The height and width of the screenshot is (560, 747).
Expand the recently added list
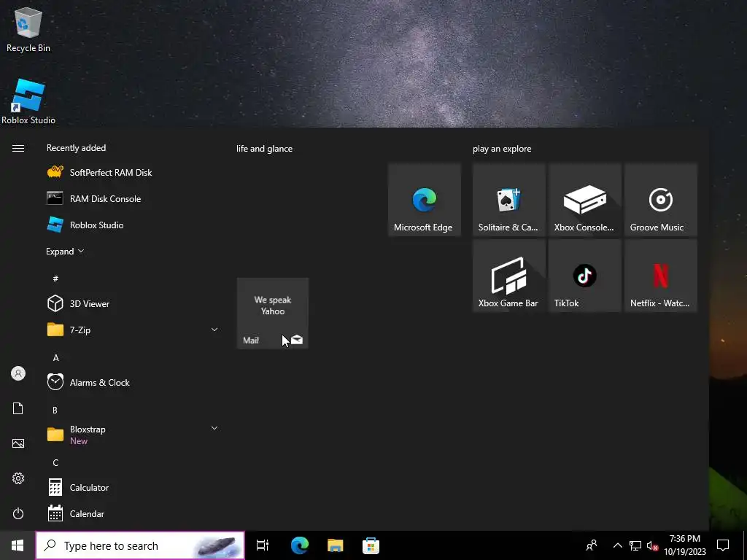click(x=65, y=251)
